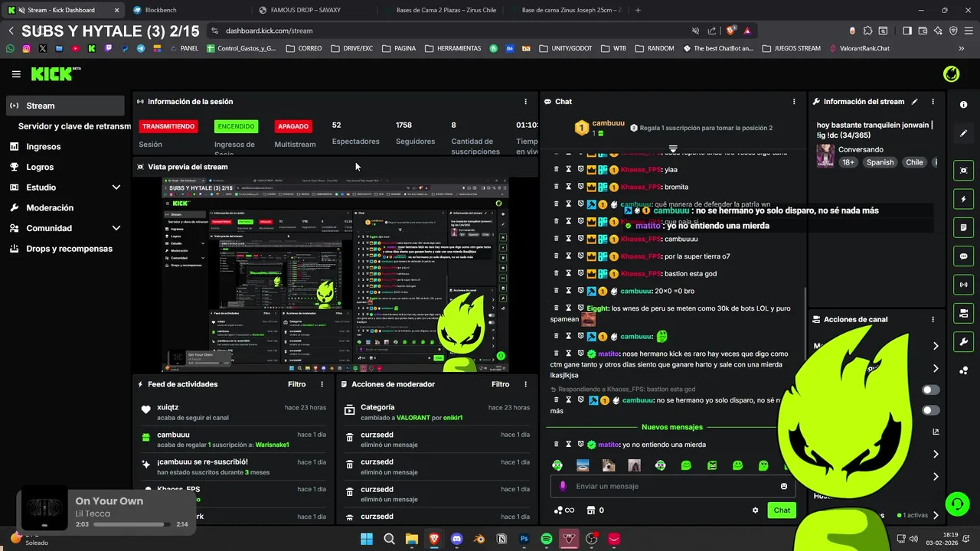Expand the first chevron row in Acciones de canal
Screen dimensions: 980x551
(935, 346)
